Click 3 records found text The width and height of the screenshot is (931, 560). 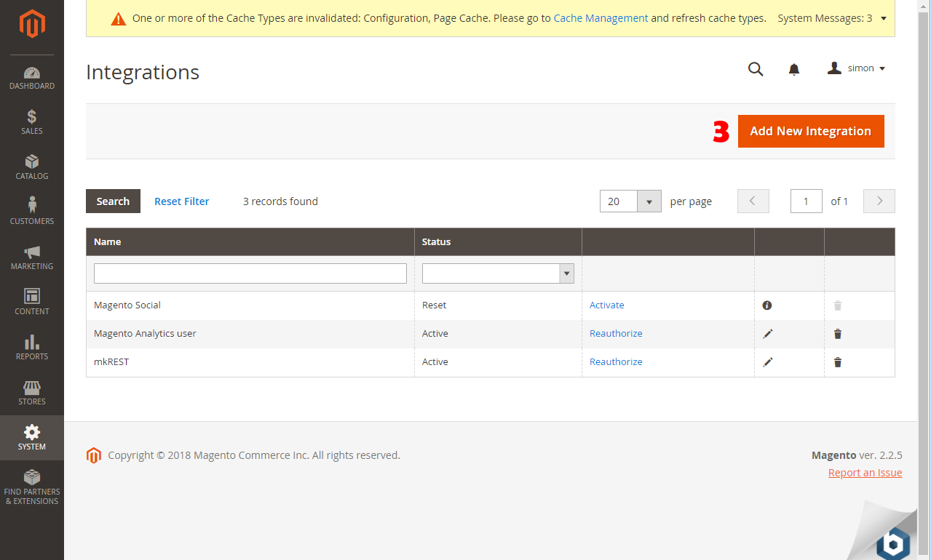280,201
